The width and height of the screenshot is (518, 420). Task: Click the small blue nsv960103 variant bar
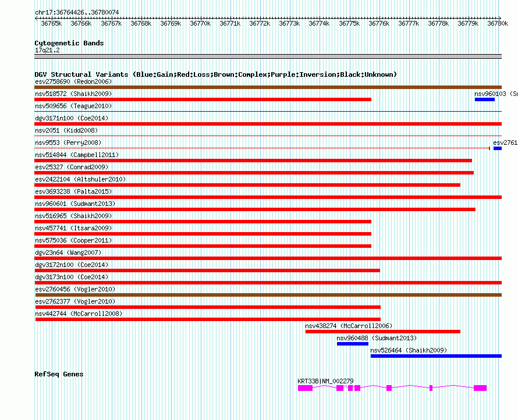click(x=484, y=99)
